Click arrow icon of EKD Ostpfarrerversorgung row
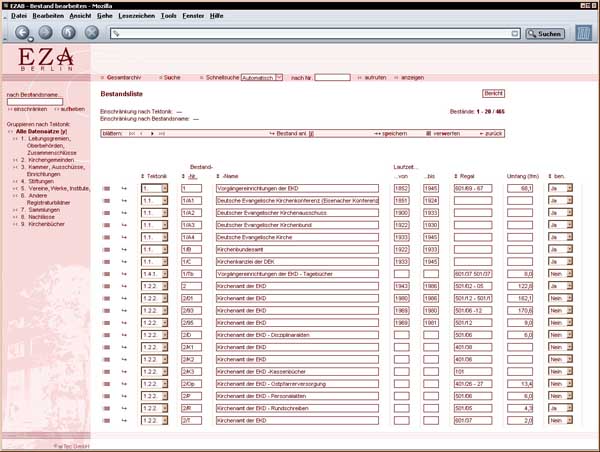 (124, 384)
